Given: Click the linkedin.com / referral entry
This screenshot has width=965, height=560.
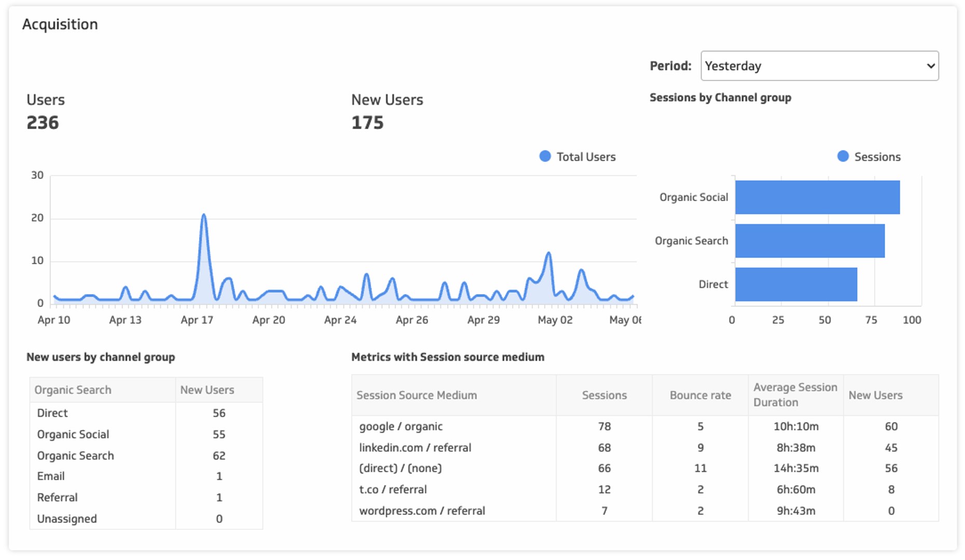Looking at the screenshot, I should (x=415, y=447).
